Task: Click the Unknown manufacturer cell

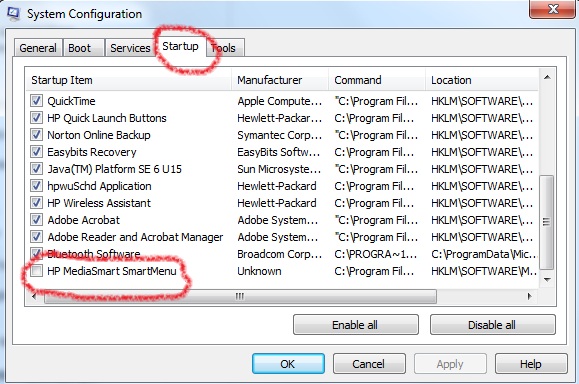Action: pyautogui.click(x=259, y=271)
